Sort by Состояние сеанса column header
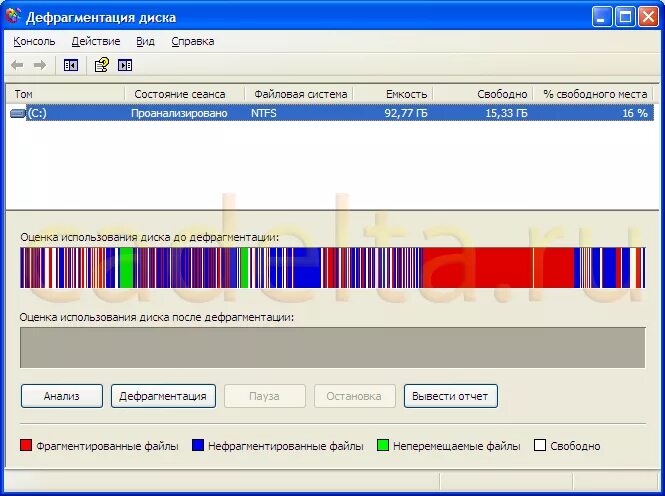Image resolution: width=665 pixels, height=496 pixels. pyautogui.click(x=185, y=94)
